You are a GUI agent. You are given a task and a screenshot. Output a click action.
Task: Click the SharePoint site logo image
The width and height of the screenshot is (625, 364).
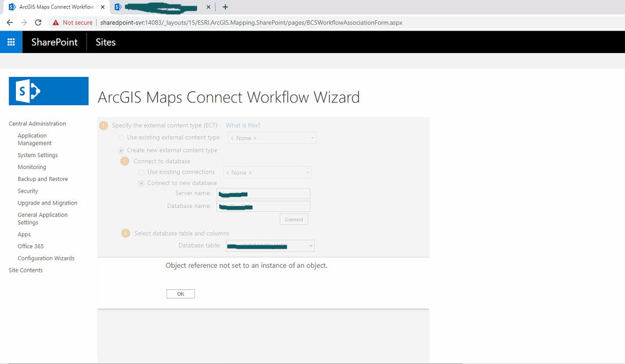[49, 91]
